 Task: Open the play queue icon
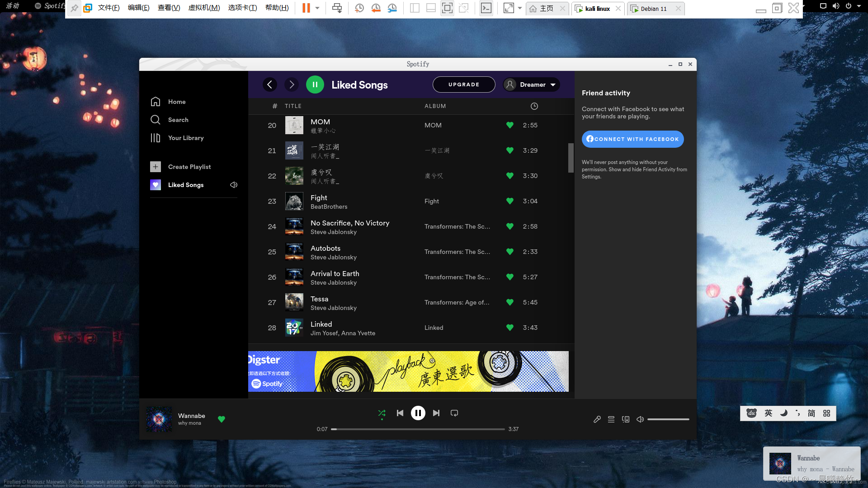[x=611, y=419]
